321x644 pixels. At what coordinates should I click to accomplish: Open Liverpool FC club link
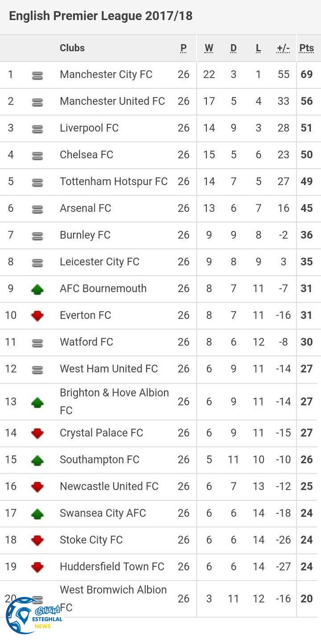click(x=89, y=128)
